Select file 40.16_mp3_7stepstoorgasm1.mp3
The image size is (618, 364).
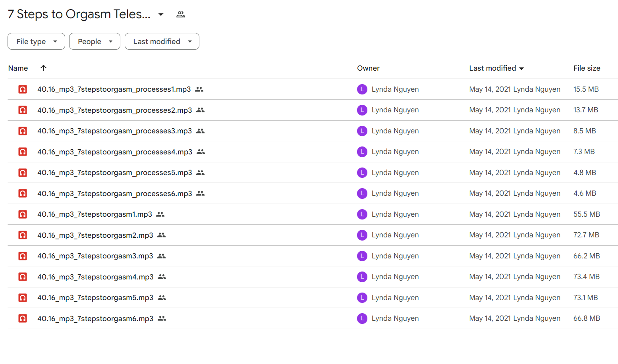coord(95,214)
